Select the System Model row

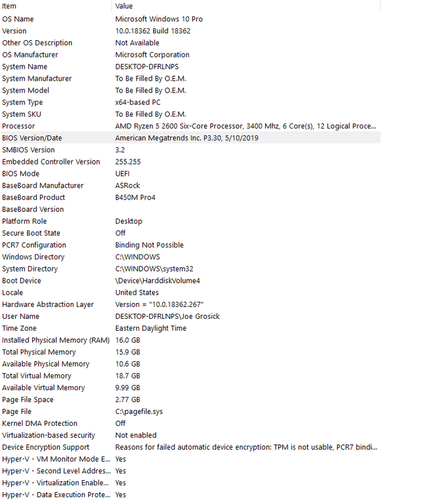pyautogui.click(x=191, y=90)
